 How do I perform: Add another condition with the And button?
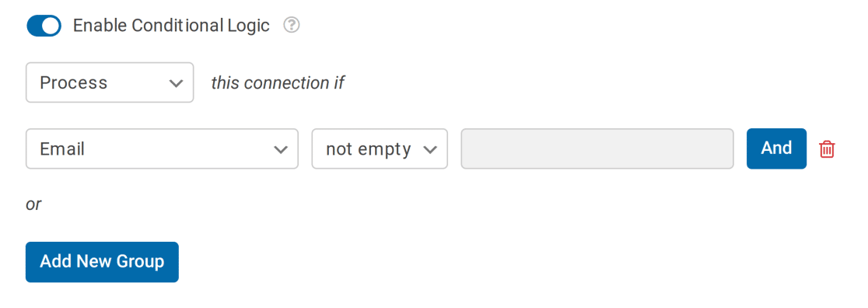point(777,149)
